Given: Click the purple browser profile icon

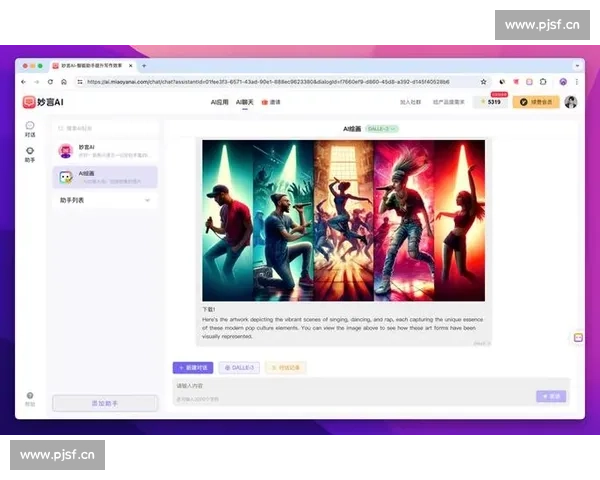Looking at the screenshot, I should coord(563,82).
